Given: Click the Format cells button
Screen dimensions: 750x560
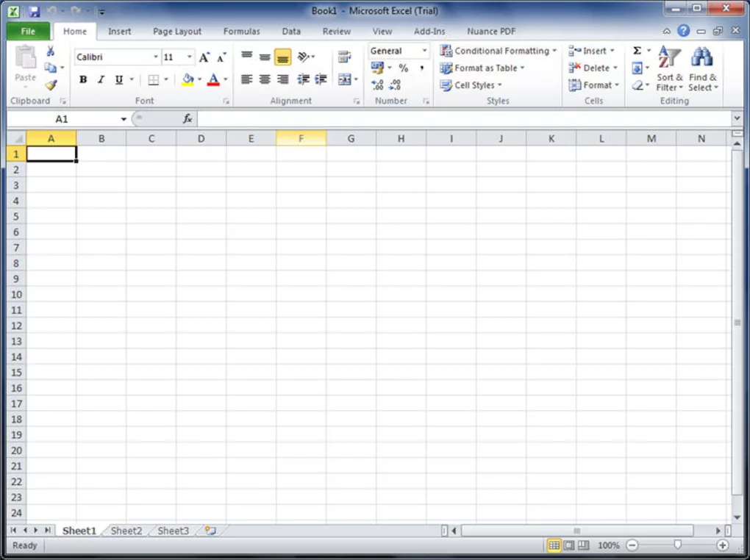Looking at the screenshot, I should tap(593, 85).
